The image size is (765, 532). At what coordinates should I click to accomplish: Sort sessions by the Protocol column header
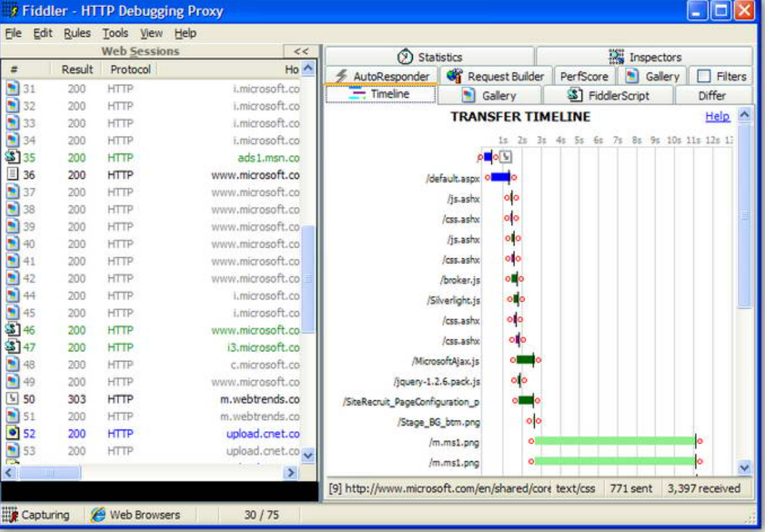[x=130, y=69]
